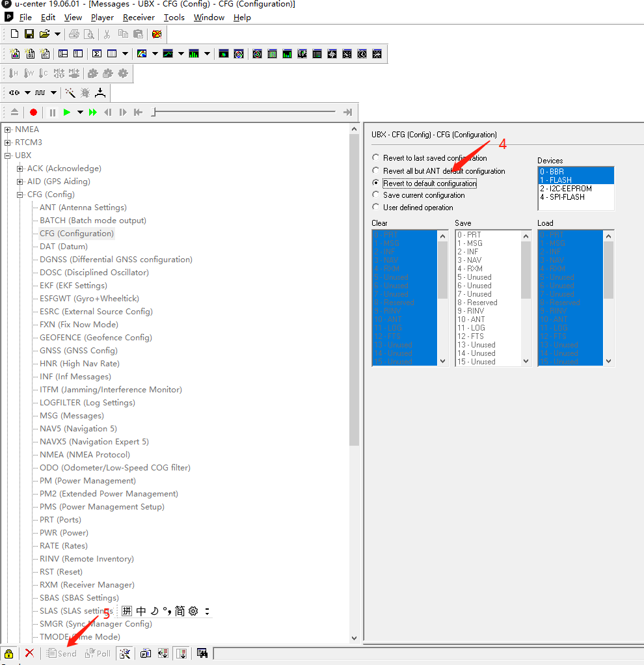The width and height of the screenshot is (644, 665).
Task: Select 0 - PRT in the Save list
Action: coord(488,234)
